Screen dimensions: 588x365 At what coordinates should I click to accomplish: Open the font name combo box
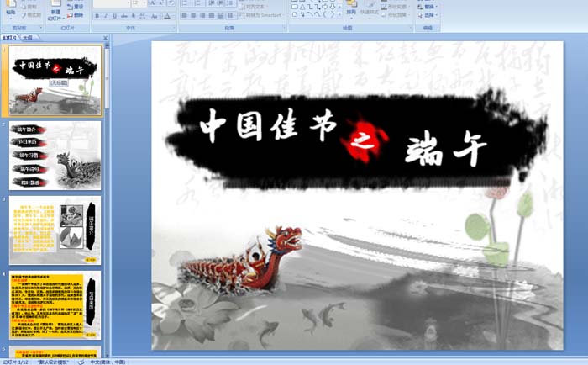tap(112, 3)
